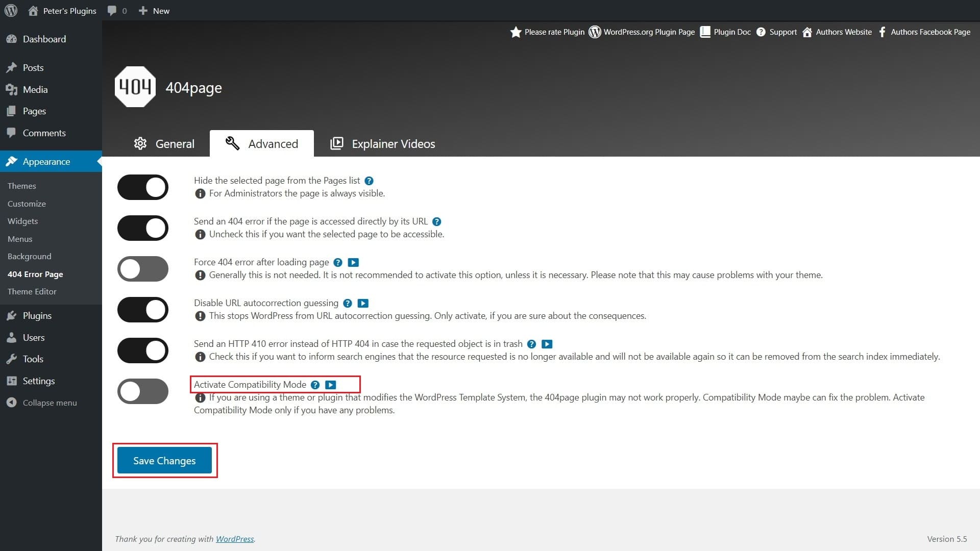Open Comments in the sidebar
The width and height of the screenshot is (980, 551).
[x=51, y=133]
